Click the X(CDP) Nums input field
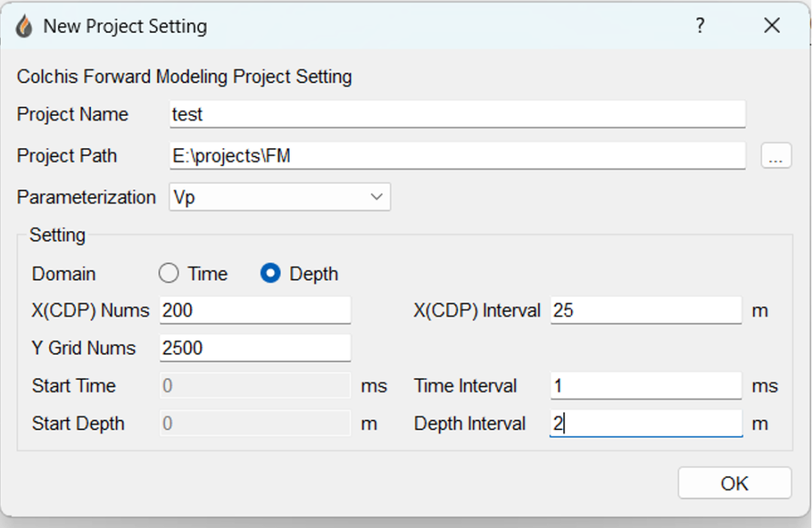812x528 pixels. (255, 310)
